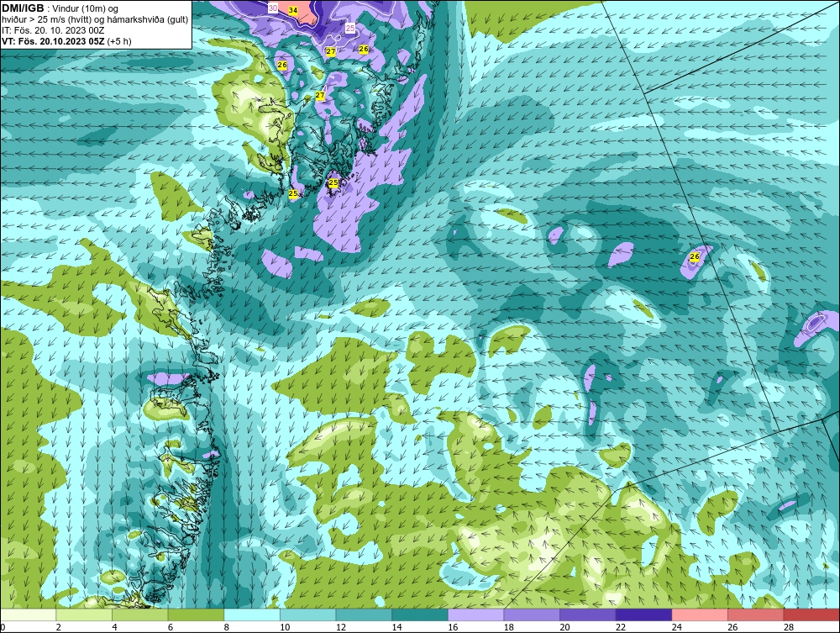Viewport: 840px width, 633px height.
Task: Click legend scale value 20
Action: [564, 627]
